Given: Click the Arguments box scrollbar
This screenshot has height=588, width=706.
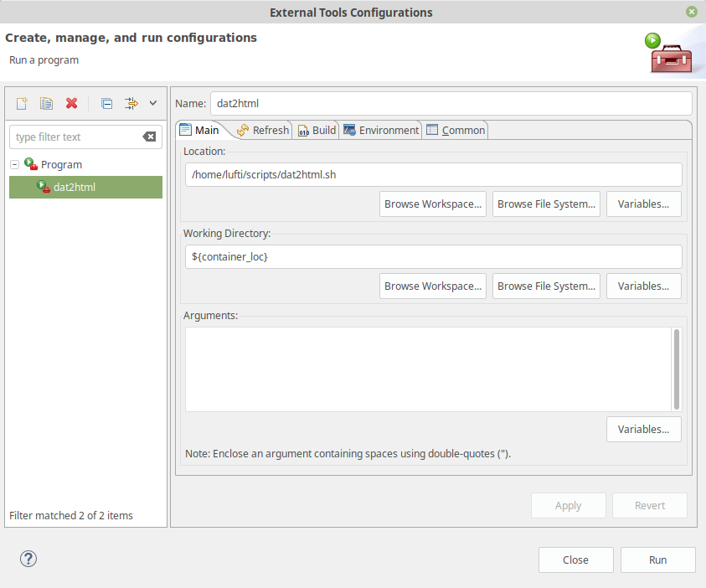Looking at the screenshot, I should 677,369.
